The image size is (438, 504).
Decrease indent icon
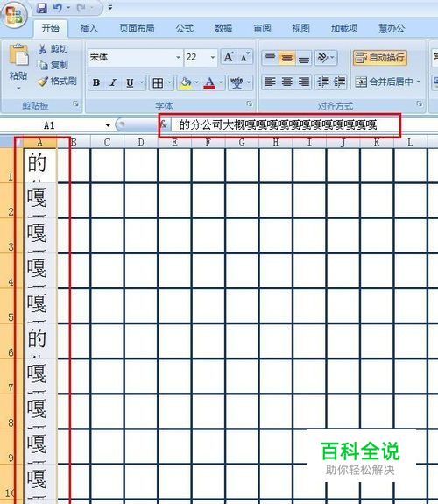coord(322,82)
